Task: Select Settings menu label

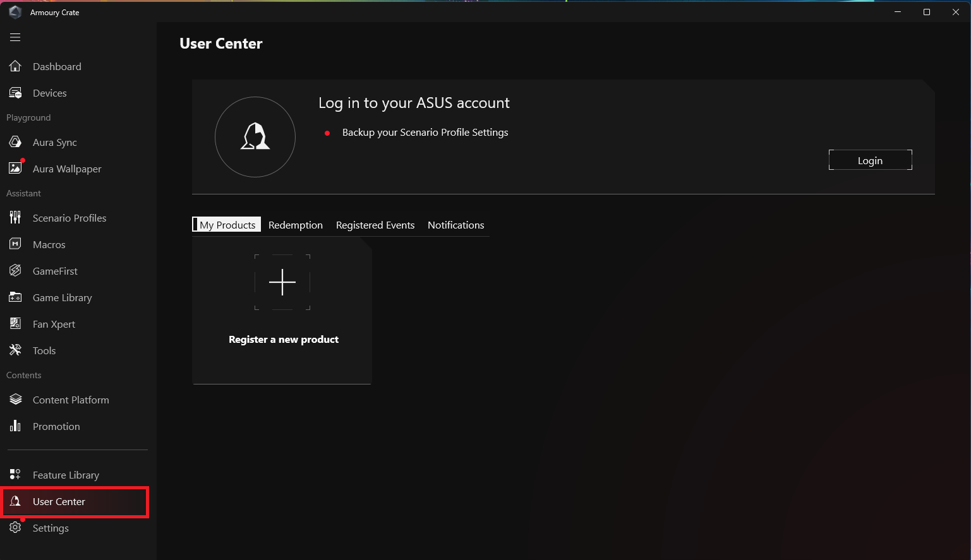Action: tap(51, 528)
